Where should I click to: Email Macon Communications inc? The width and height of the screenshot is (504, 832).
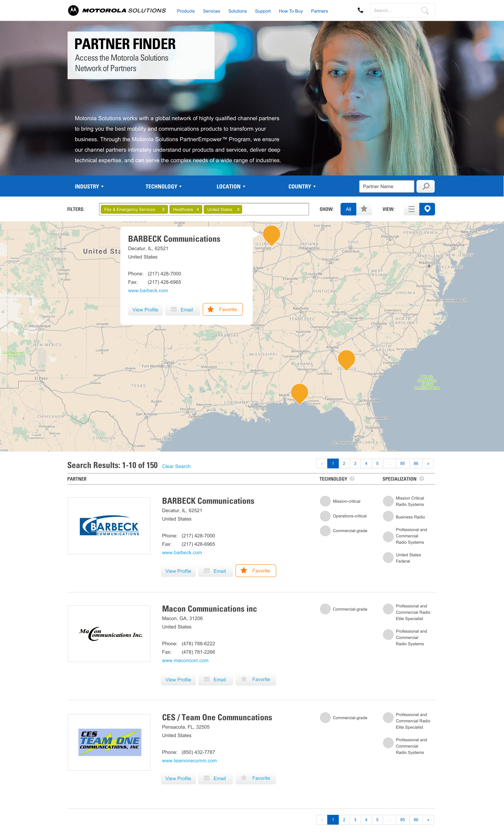click(215, 680)
